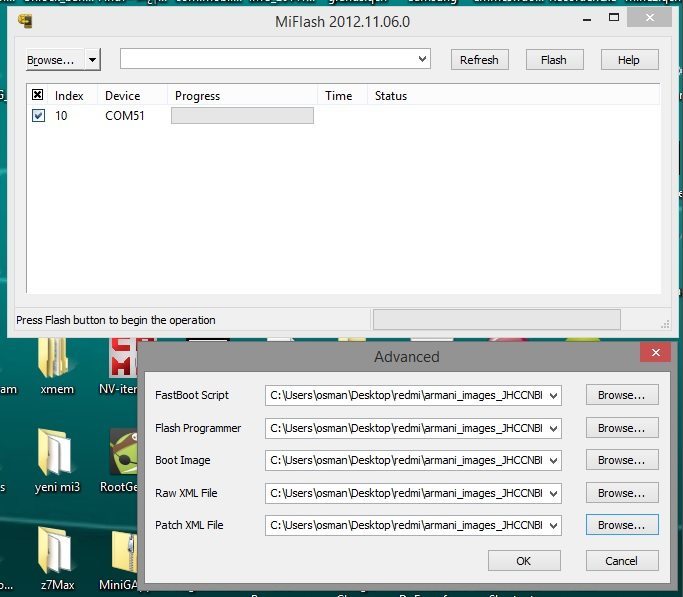683x597 pixels.
Task: Open the main flash path combo box
Action: tap(275, 60)
